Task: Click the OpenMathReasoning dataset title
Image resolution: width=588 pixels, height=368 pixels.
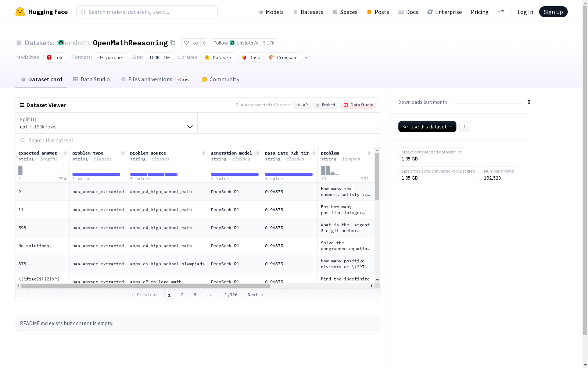Action: (x=130, y=43)
